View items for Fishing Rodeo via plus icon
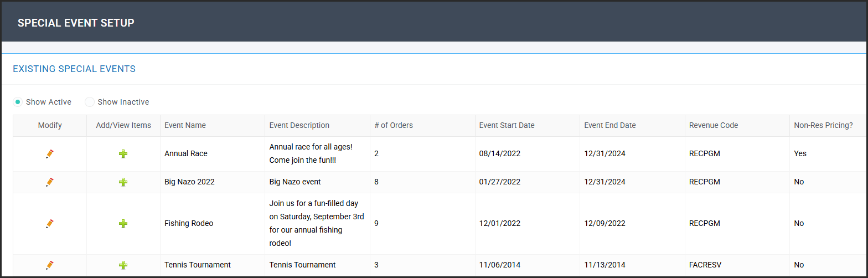The image size is (868, 278). coord(123,224)
